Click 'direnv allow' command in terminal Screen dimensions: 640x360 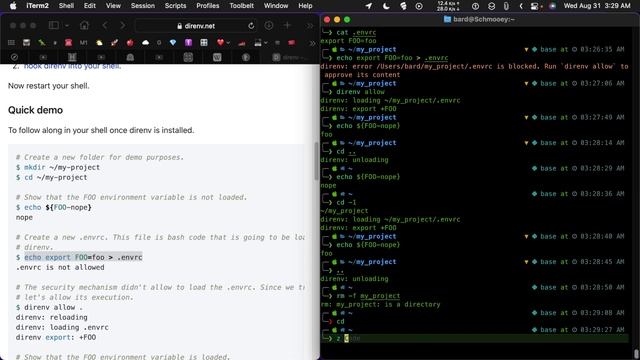click(x=360, y=92)
